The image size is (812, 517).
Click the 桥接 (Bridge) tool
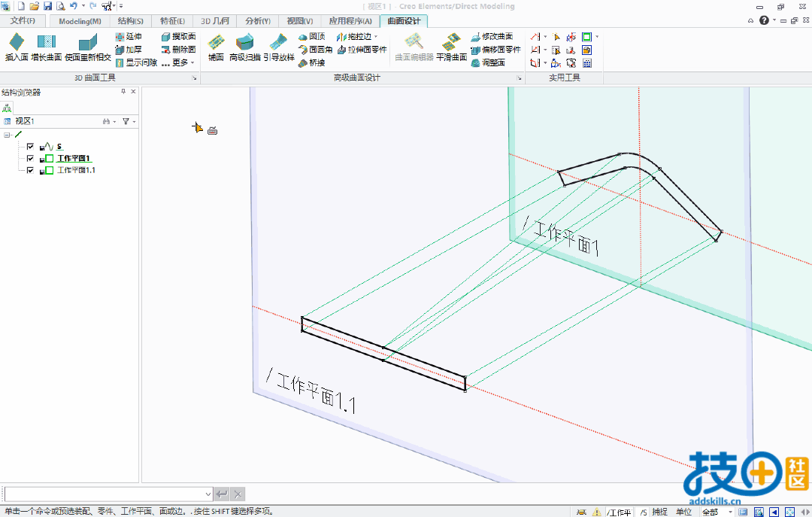(312, 62)
